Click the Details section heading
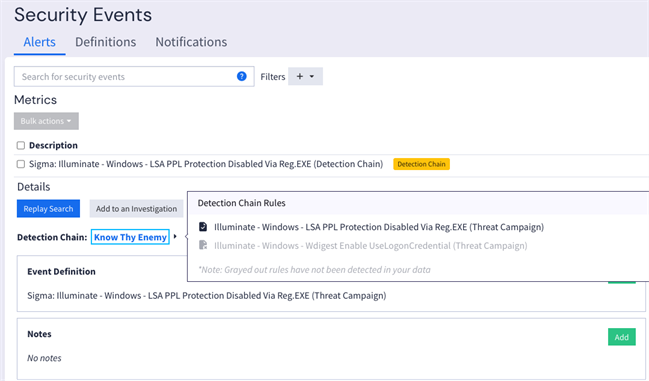 point(34,187)
